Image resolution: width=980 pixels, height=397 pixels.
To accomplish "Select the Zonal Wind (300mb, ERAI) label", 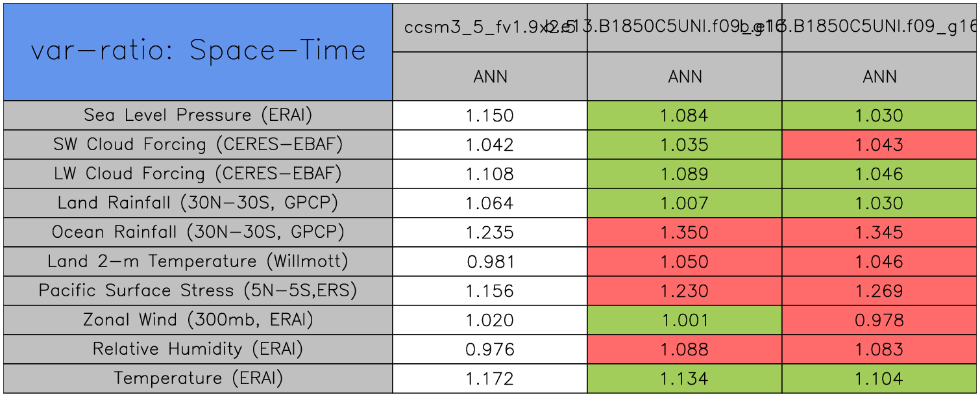I will (198, 320).
